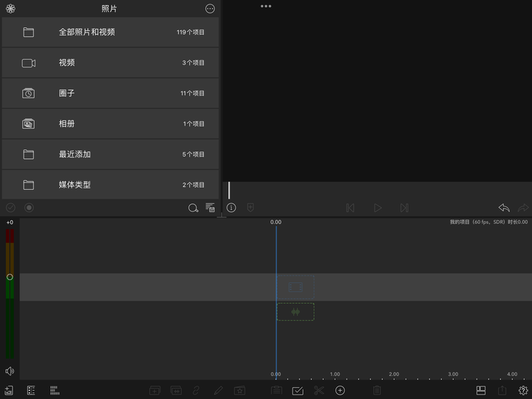Open the audio mixer tracks icon

55,391
